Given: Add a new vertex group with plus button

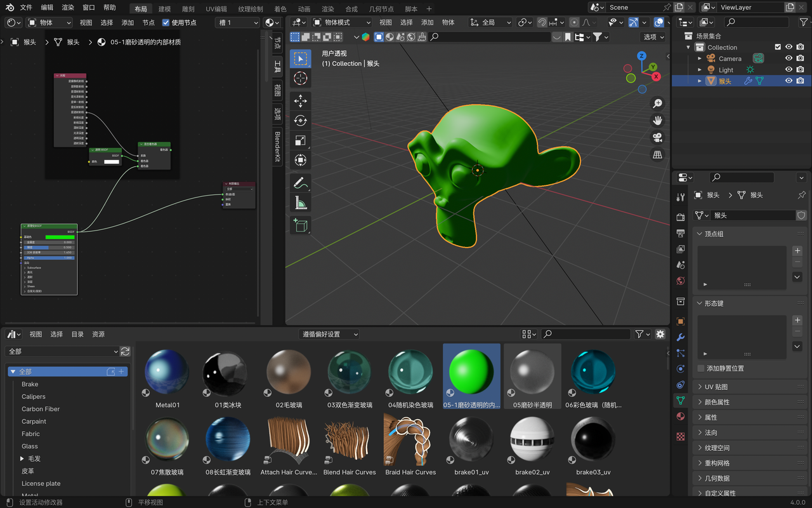Looking at the screenshot, I should (797, 251).
